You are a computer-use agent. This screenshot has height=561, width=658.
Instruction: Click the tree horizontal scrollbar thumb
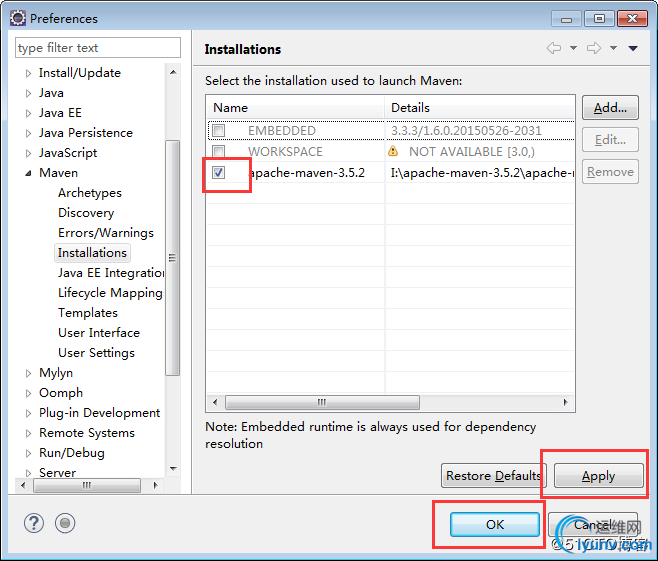[x=87, y=485]
